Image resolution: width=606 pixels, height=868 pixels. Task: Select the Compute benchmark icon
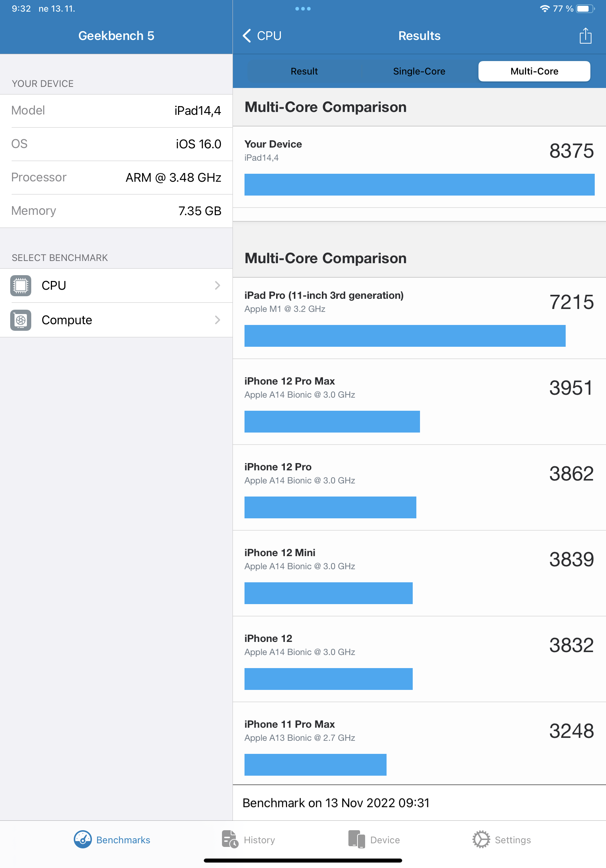pyautogui.click(x=21, y=320)
